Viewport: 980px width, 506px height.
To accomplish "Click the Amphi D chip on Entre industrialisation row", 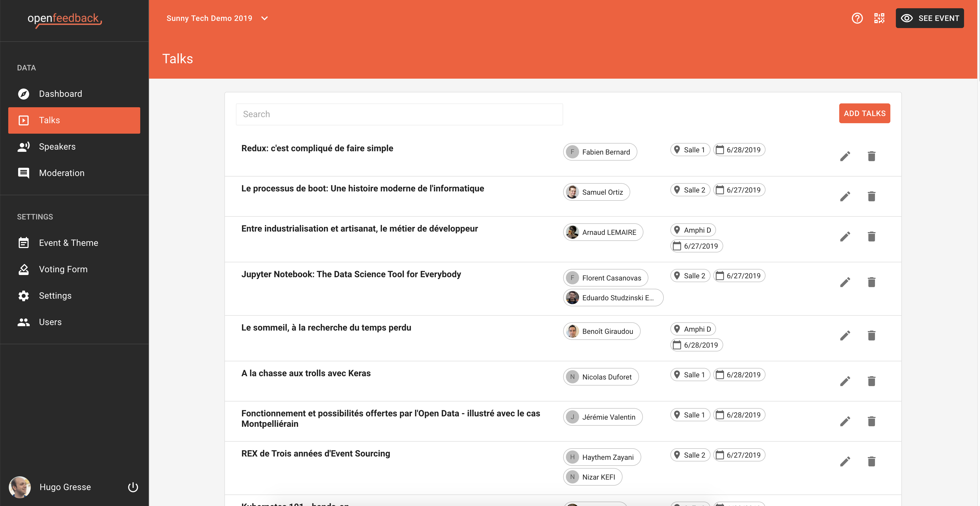I will (693, 230).
